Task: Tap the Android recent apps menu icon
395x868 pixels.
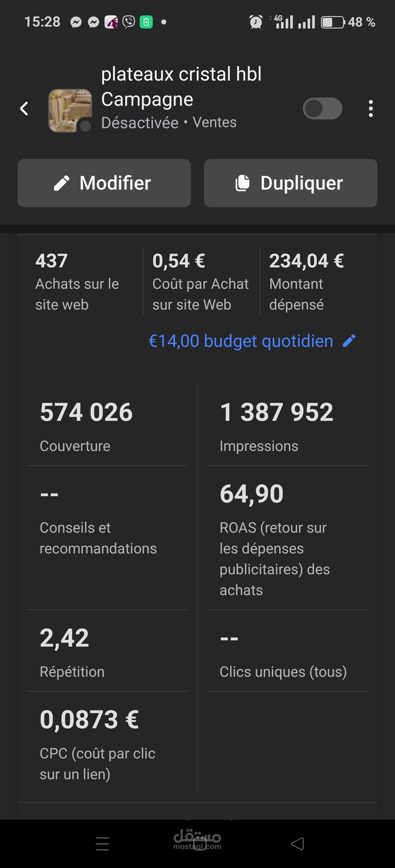Action: pyautogui.click(x=102, y=844)
